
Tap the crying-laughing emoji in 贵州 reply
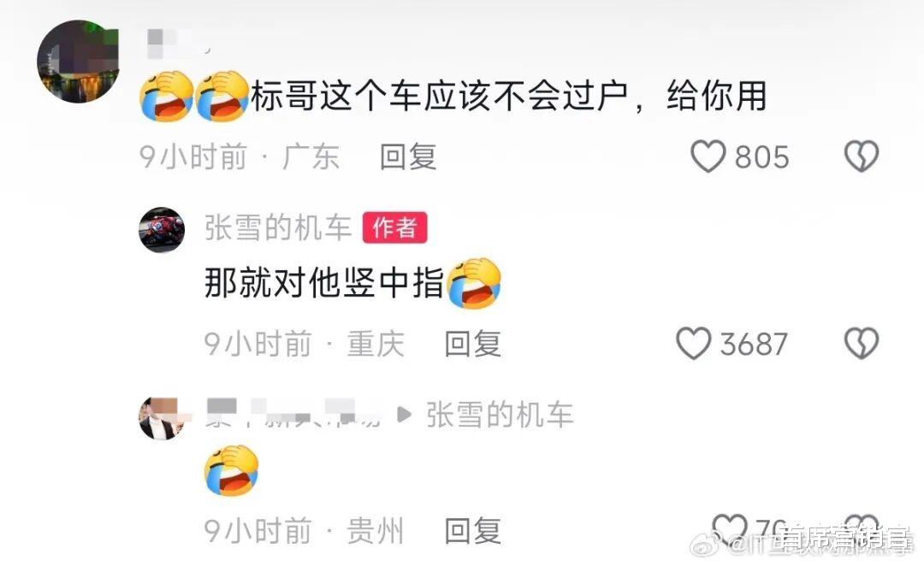click(232, 470)
